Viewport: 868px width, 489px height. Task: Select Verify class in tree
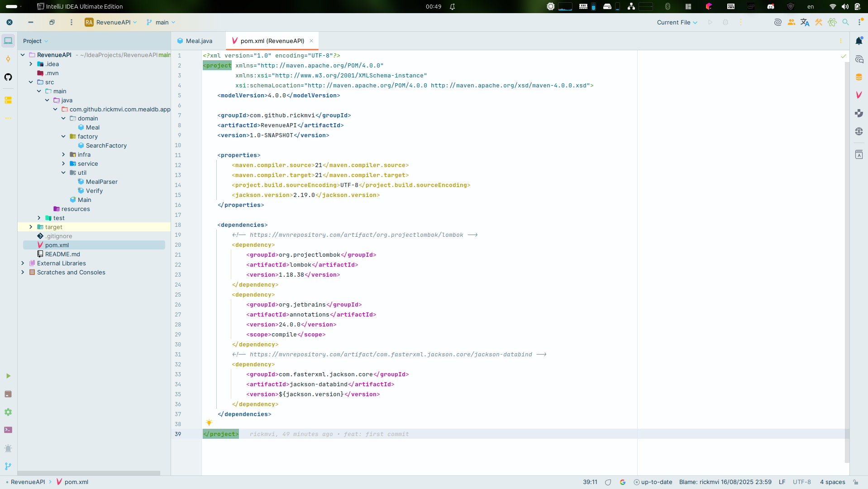coord(94,191)
